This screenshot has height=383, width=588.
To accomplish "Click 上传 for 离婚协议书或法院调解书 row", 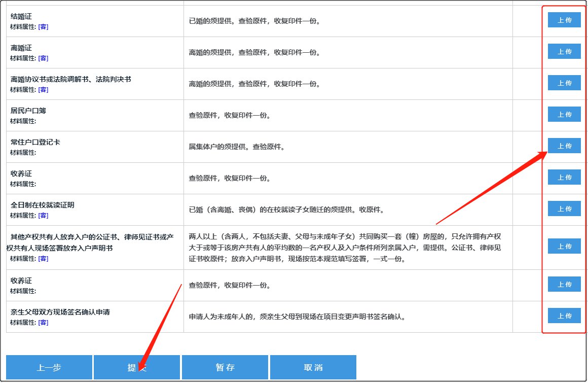I will pos(564,83).
